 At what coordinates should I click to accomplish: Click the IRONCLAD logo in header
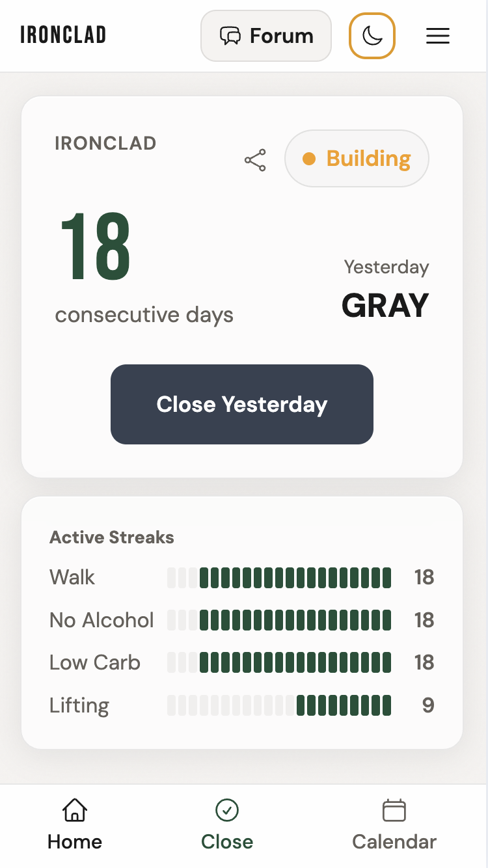(63, 35)
